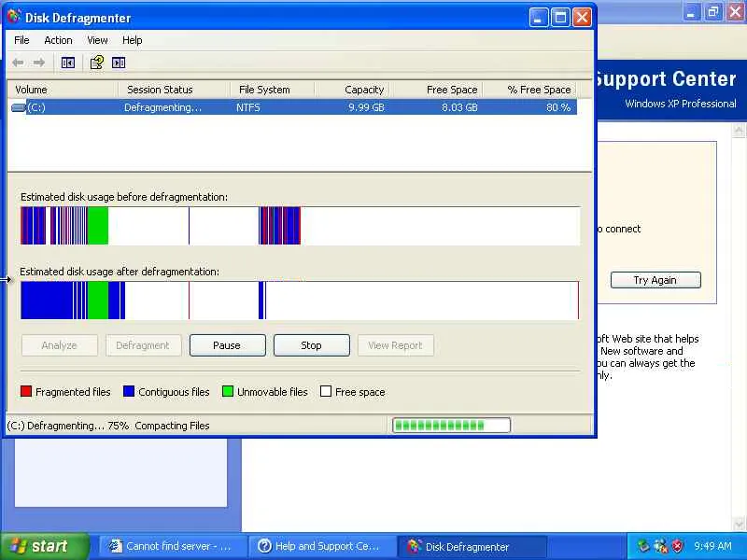Click the % Free Space column header
The height and width of the screenshot is (560, 747).
tap(529, 90)
